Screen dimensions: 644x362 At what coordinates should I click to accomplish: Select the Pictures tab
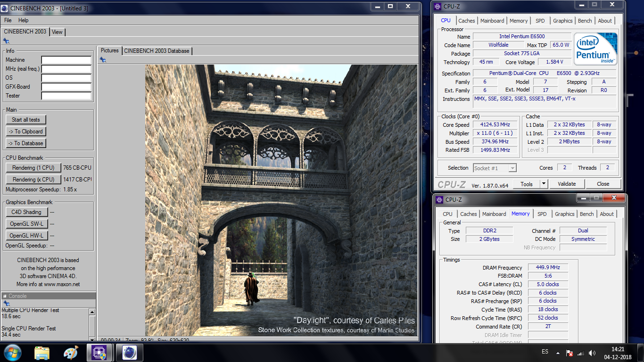pyautogui.click(x=110, y=50)
